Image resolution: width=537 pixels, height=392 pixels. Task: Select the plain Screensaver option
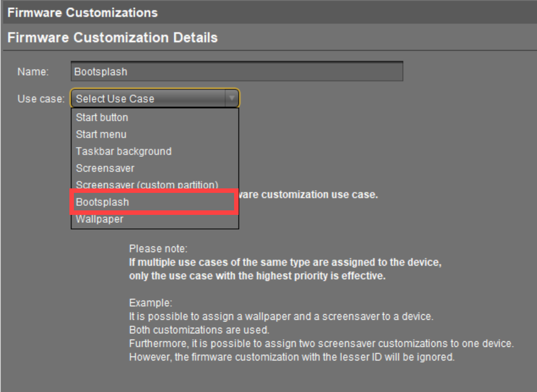tap(105, 168)
